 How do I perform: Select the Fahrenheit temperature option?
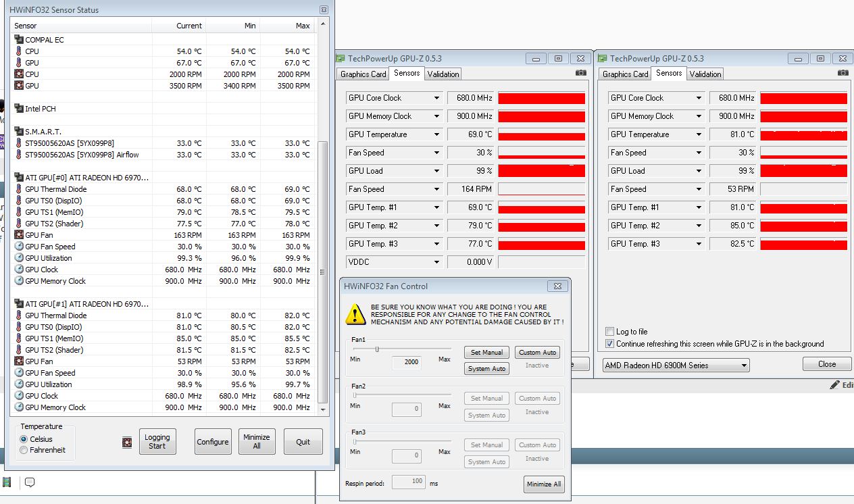coord(24,450)
